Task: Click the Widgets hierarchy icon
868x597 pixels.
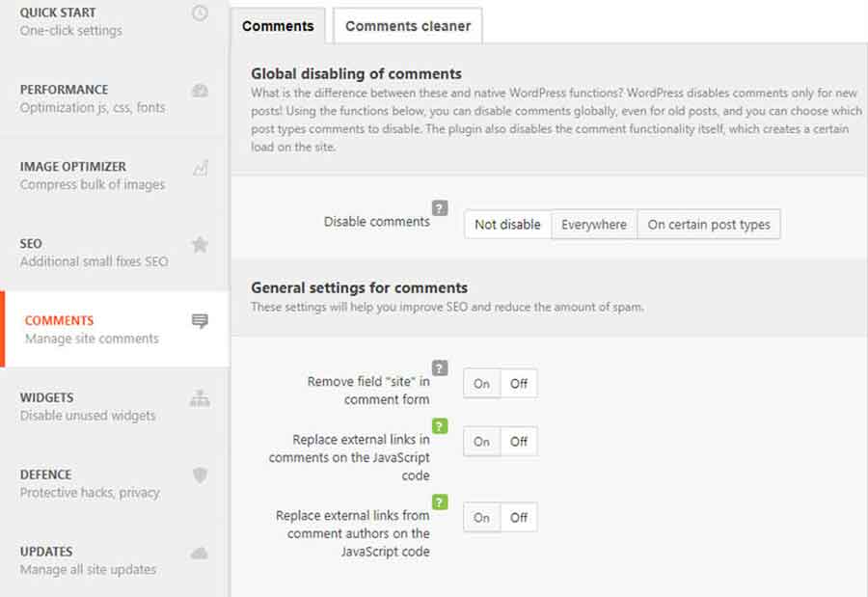Action: (x=200, y=398)
